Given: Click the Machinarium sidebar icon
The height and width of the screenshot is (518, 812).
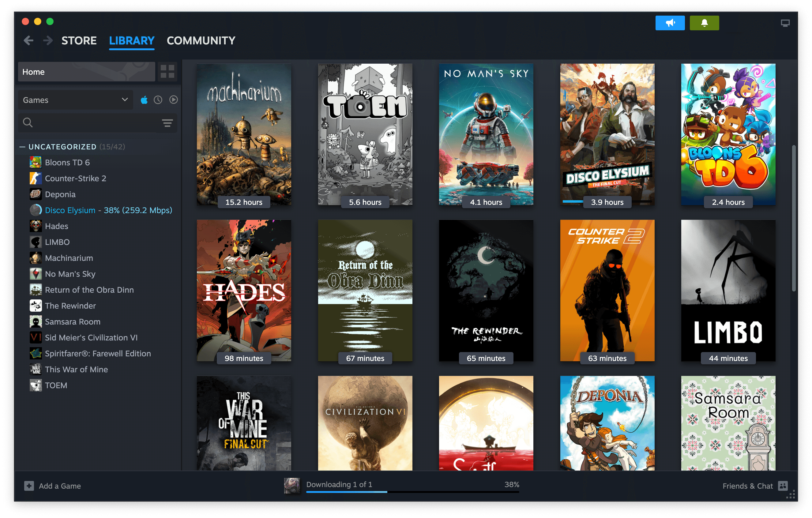Looking at the screenshot, I should coord(36,258).
